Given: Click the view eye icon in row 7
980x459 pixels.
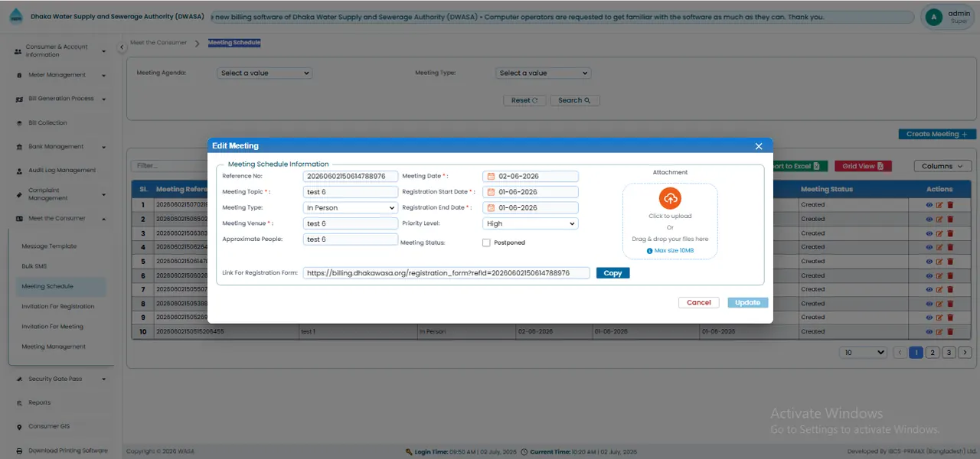Looking at the screenshot, I should [929, 289].
